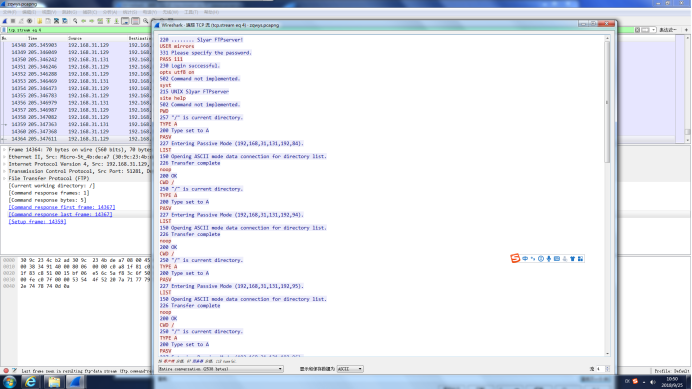Toggle Sogou Chinese/English mode icon
This screenshot has width=692, height=389.
(525, 259)
